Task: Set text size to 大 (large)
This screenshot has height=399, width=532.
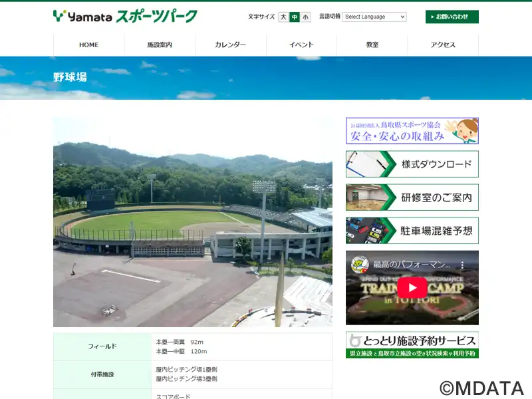Action: tap(283, 17)
